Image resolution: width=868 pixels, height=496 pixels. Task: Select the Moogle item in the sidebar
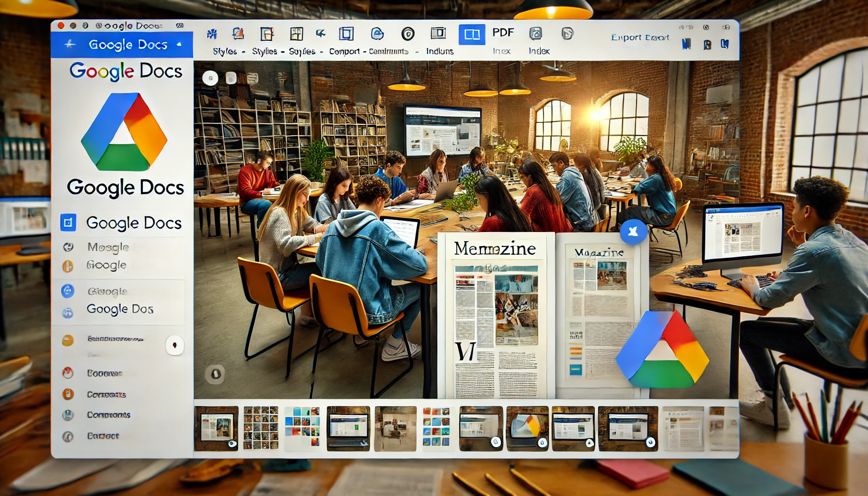(x=108, y=247)
